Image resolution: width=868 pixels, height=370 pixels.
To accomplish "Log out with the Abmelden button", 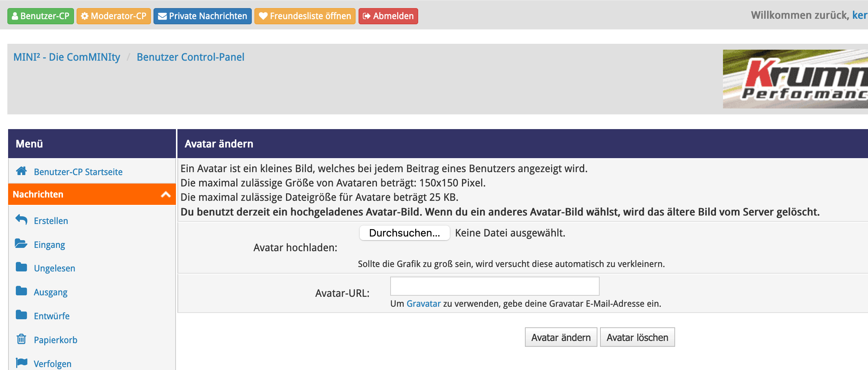I will coord(388,16).
